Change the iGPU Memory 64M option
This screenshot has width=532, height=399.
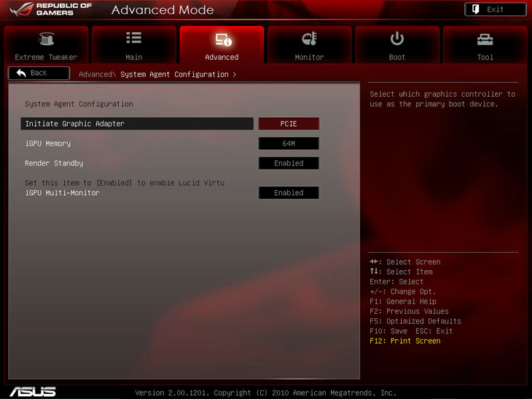289,143
